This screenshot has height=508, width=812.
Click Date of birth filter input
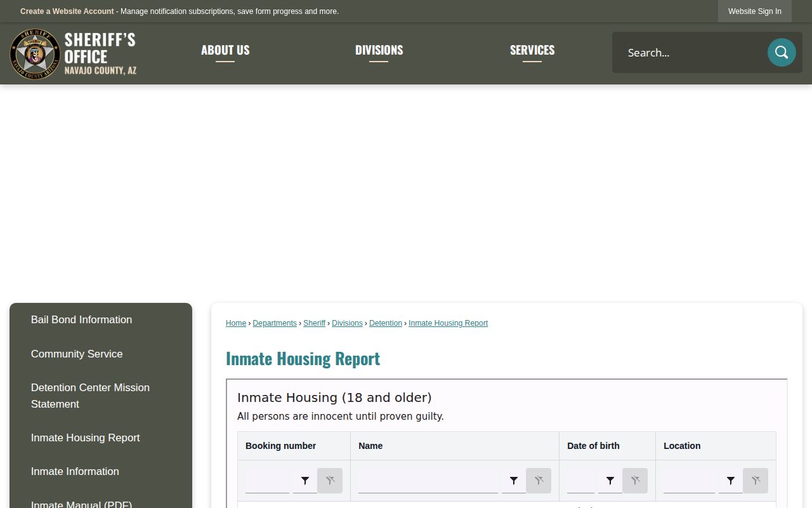580,481
